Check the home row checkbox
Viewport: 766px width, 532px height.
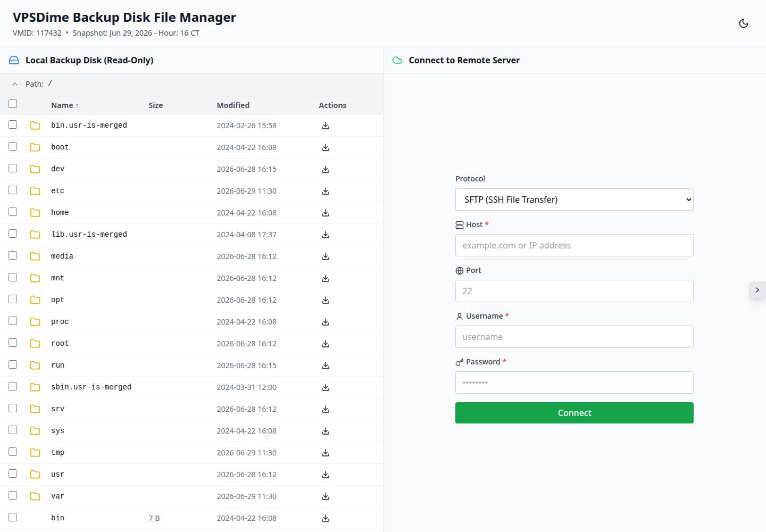13,212
